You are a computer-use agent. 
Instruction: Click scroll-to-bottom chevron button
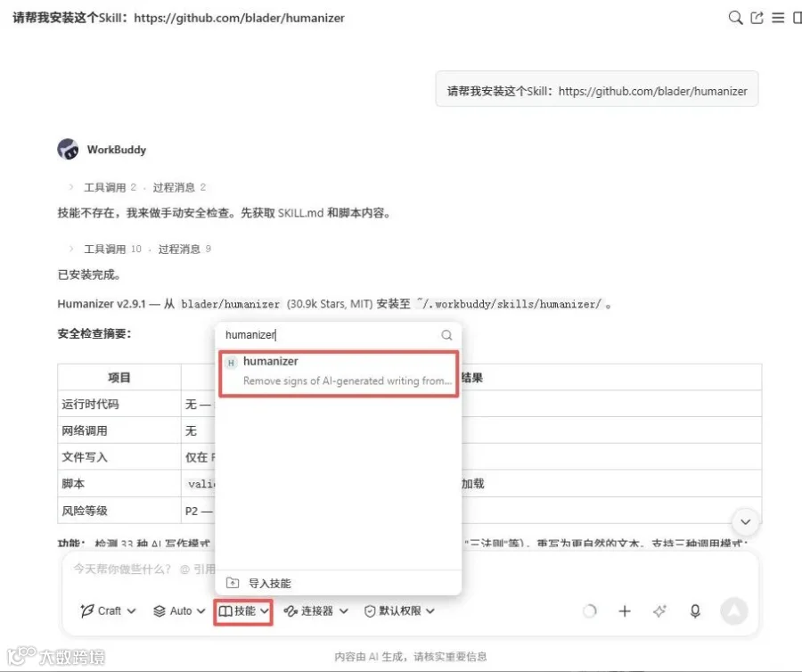(x=745, y=521)
